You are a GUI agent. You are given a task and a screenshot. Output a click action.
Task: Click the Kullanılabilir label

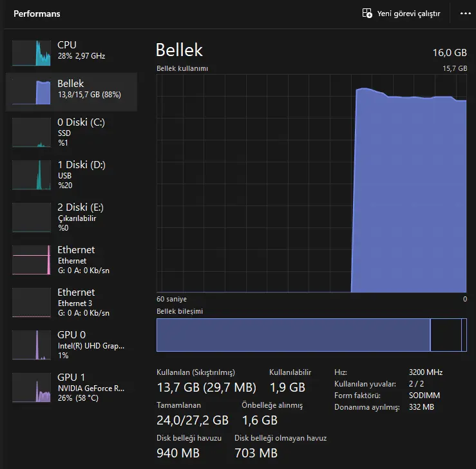290,372
